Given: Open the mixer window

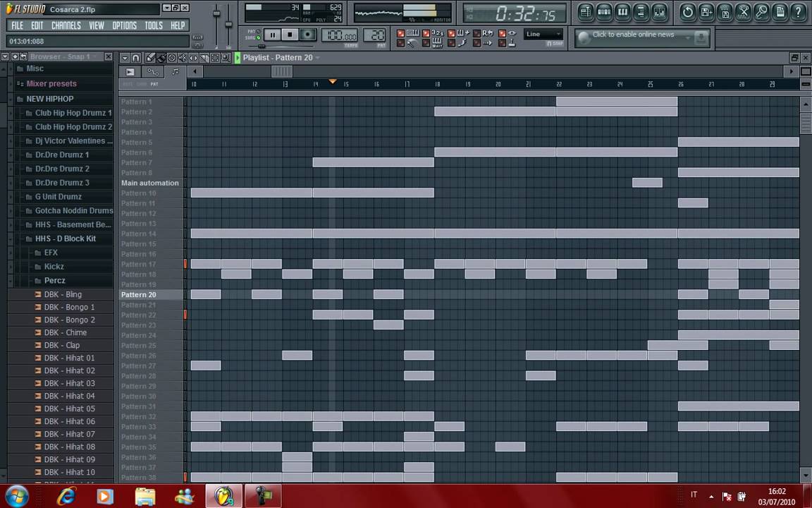Looking at the screenshot, I should pos(659,12).
